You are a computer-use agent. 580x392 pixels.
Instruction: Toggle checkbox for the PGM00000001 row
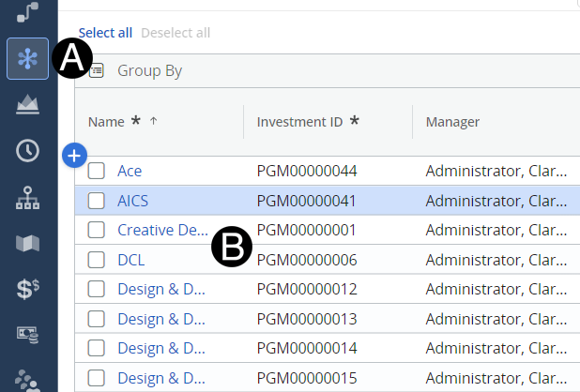pos(96,230)
